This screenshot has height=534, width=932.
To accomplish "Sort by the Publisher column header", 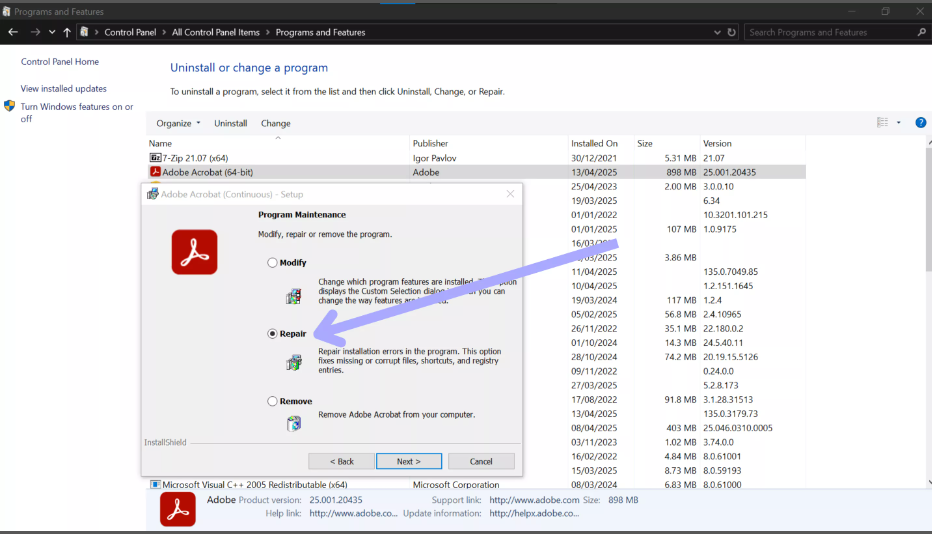I will [x=489, y=143].
